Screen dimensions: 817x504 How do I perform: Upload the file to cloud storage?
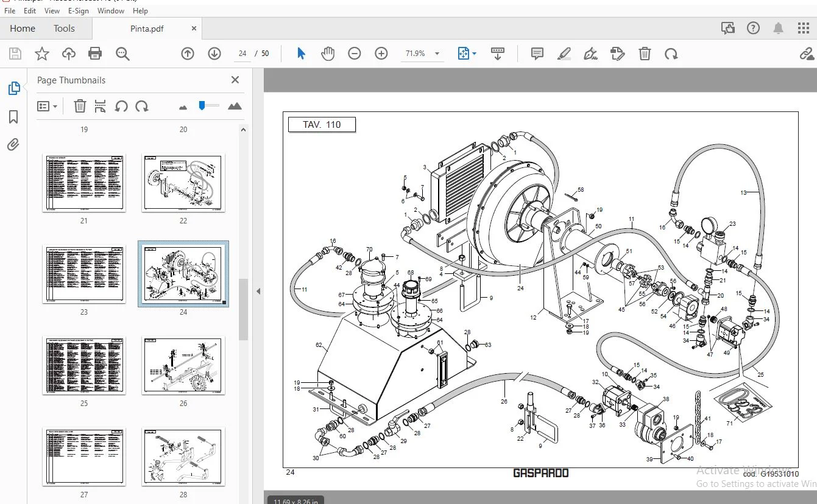(69, 54)
